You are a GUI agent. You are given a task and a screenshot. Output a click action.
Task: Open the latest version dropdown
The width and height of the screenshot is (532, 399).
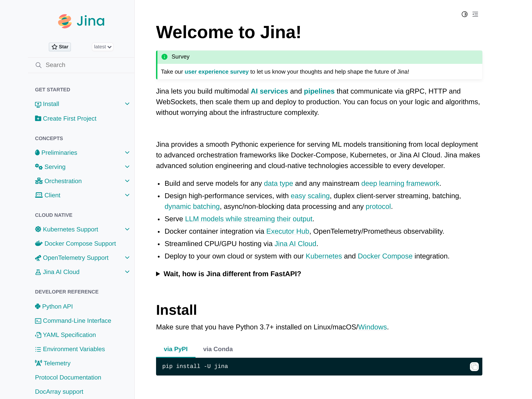[x=102, y=47]
